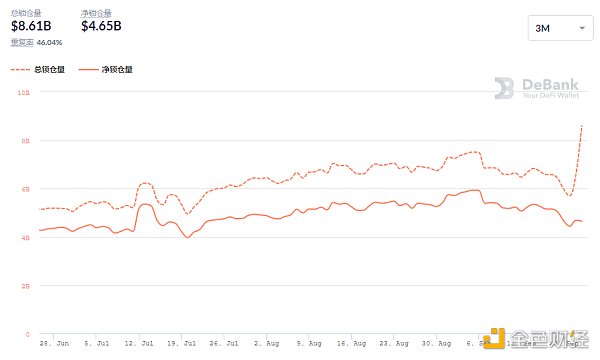Click the dropdown arrow beside 3M
Image resolution: width=600 pixels, height=360 pixels.
point(582,28)
